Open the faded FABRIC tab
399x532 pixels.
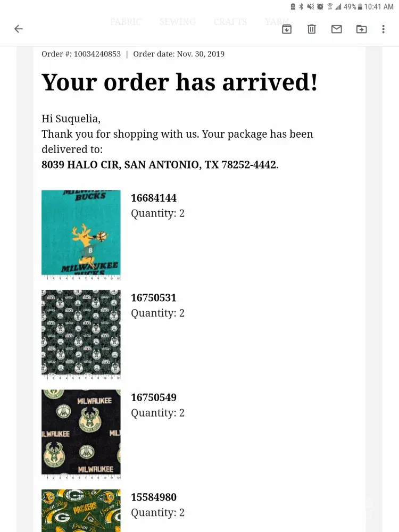point(126,22)
